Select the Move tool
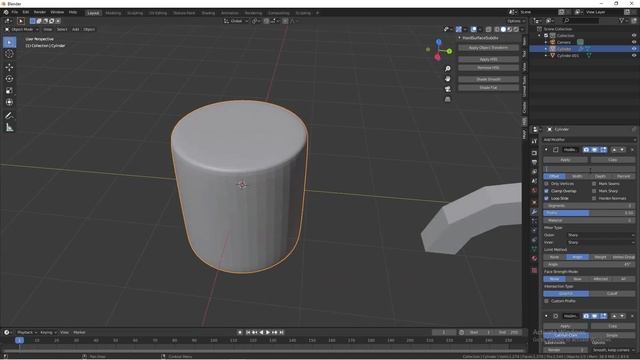Screen dimensions: 640x360 [9, 67]
